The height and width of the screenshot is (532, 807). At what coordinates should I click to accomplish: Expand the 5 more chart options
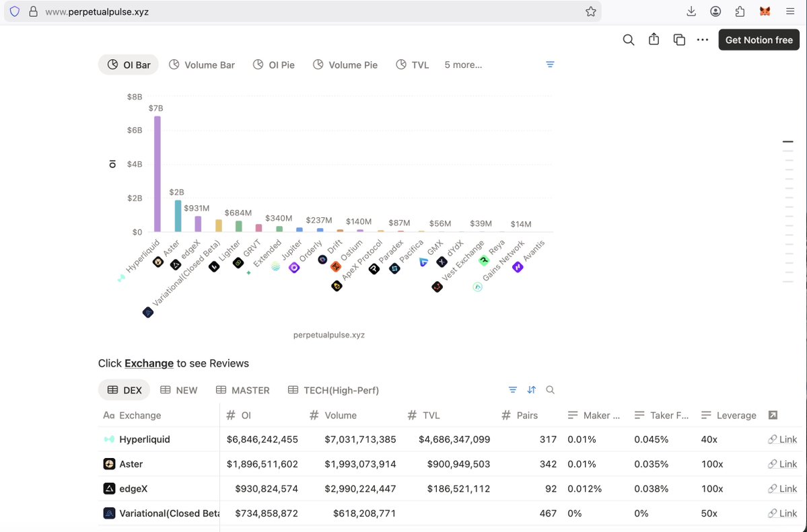point(462,64)
